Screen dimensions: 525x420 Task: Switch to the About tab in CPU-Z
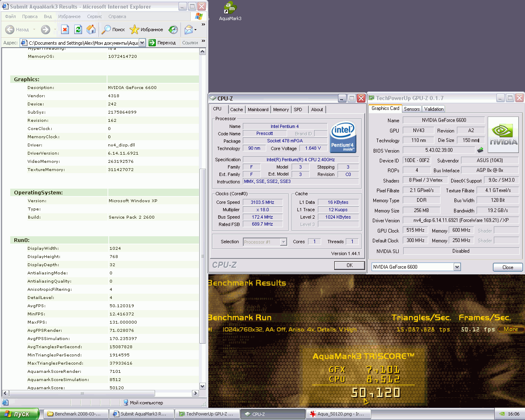[x=317, y=110]
